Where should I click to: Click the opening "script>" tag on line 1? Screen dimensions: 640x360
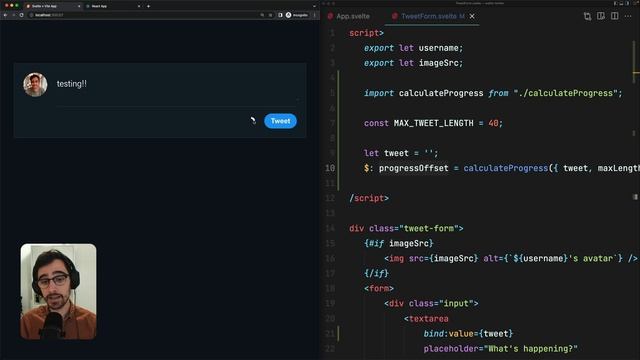(366, 33)
